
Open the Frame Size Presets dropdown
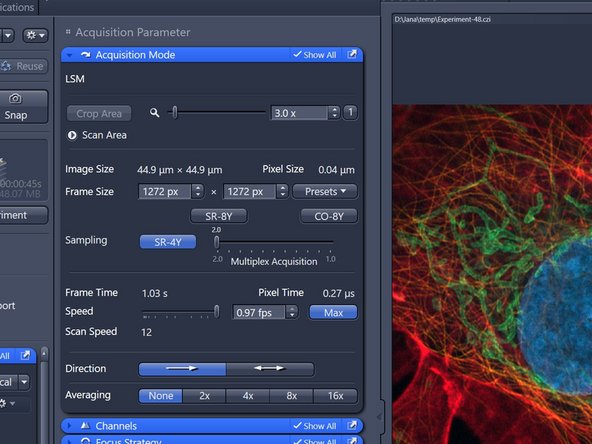pyautogui.click(x=325, y=191)
